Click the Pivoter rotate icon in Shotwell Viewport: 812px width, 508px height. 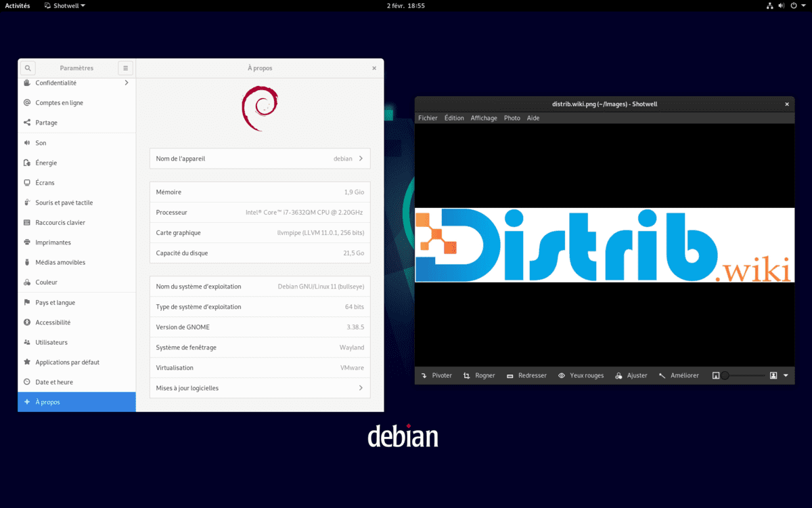click(424, 375)
